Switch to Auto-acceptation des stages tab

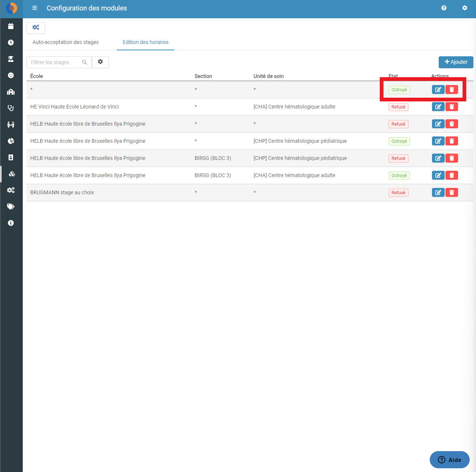tap(66, 42)
